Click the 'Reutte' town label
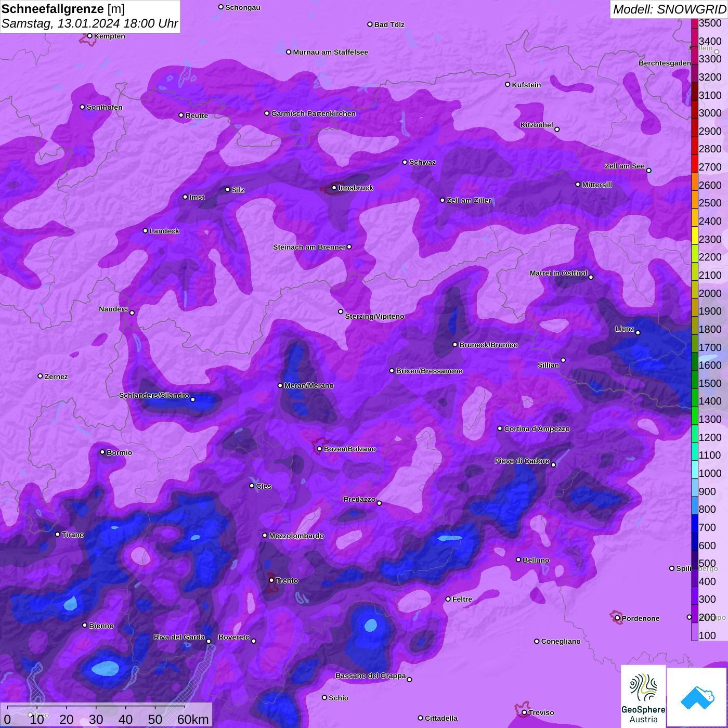 [197, 115]
